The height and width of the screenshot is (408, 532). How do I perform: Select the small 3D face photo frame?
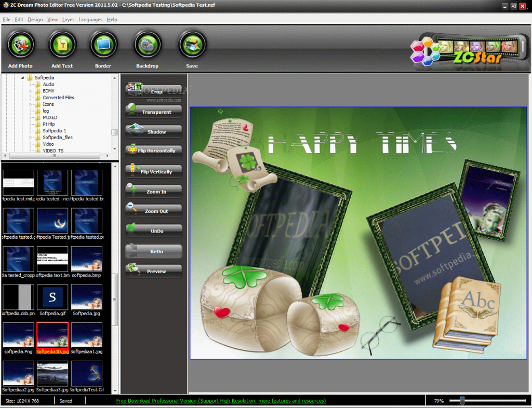click(489, 200)
